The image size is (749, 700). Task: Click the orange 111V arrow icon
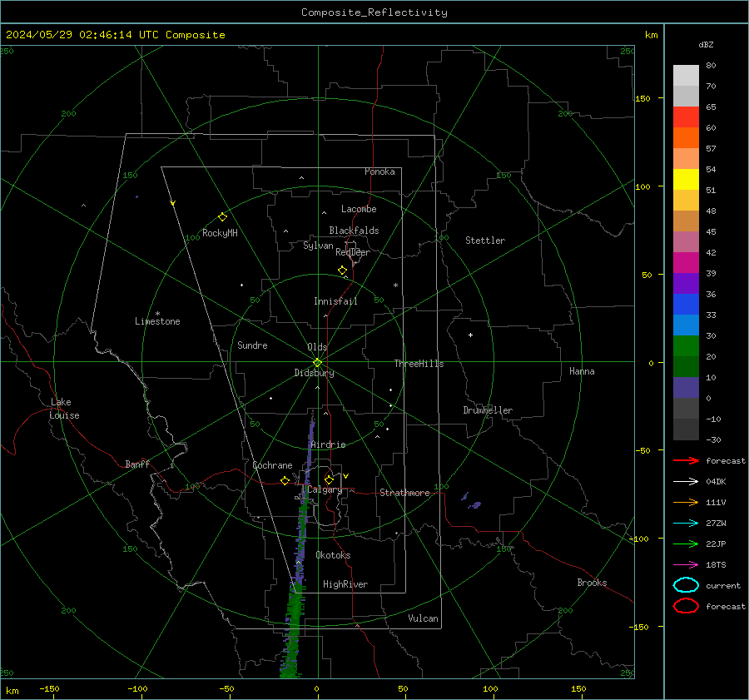pos(686,502)
